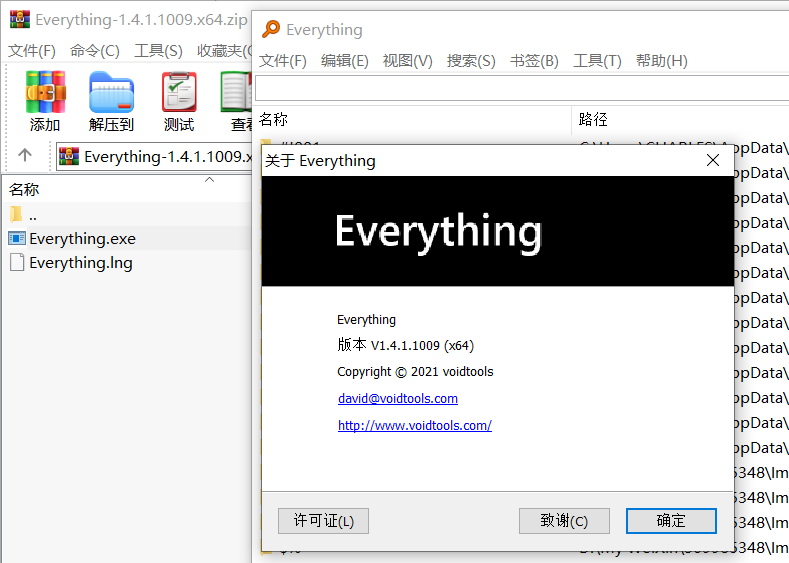Screen dimensions: 789x563
Task: Open Everything 帮助(H) menu
Action: click(662, 61)
